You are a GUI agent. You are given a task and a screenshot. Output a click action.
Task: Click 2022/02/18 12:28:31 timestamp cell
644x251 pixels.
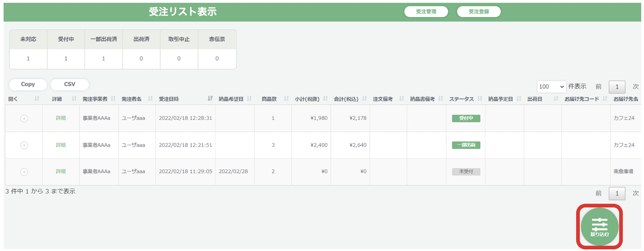(x=186, y=118)
